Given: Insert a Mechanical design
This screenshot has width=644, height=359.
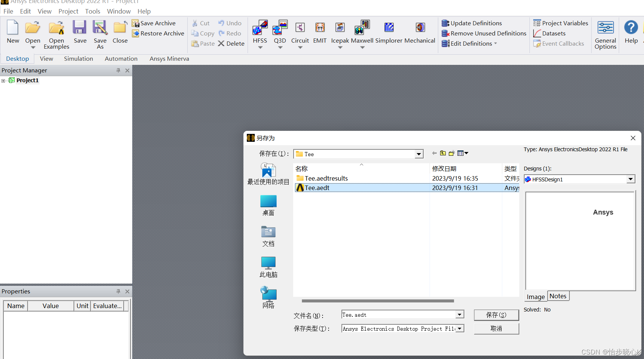Looking at the screenshot, I should (420, 28).
